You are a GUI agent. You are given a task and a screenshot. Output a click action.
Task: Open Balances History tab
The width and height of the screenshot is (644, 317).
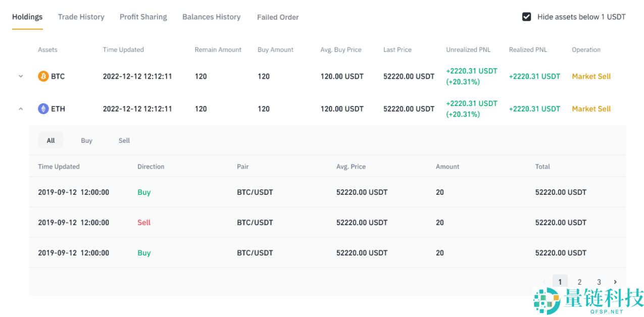[211, 17]
